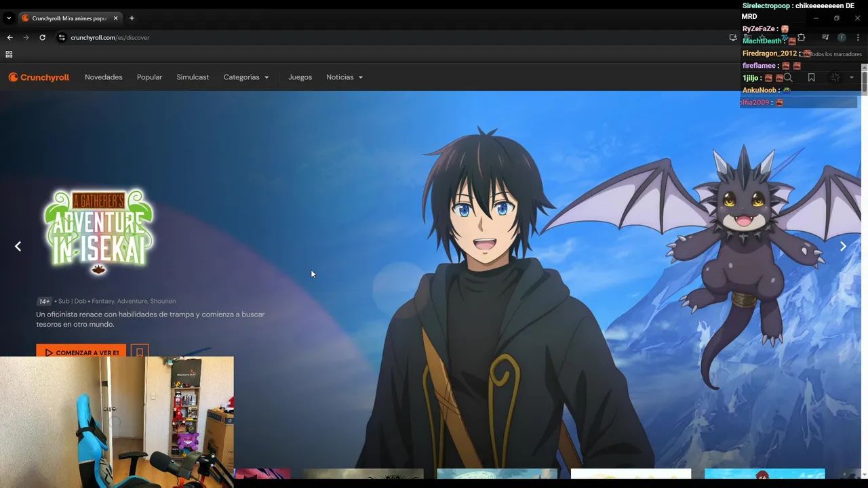Click the crunchyroll.com/es/discover address bar
The image size is (868, 488).
(x=393, y=37)
